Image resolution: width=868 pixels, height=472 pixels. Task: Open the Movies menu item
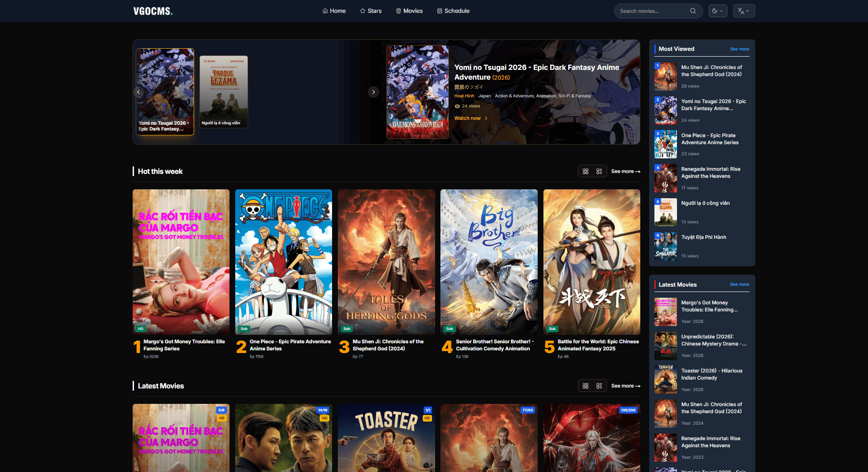pos(409,11)
